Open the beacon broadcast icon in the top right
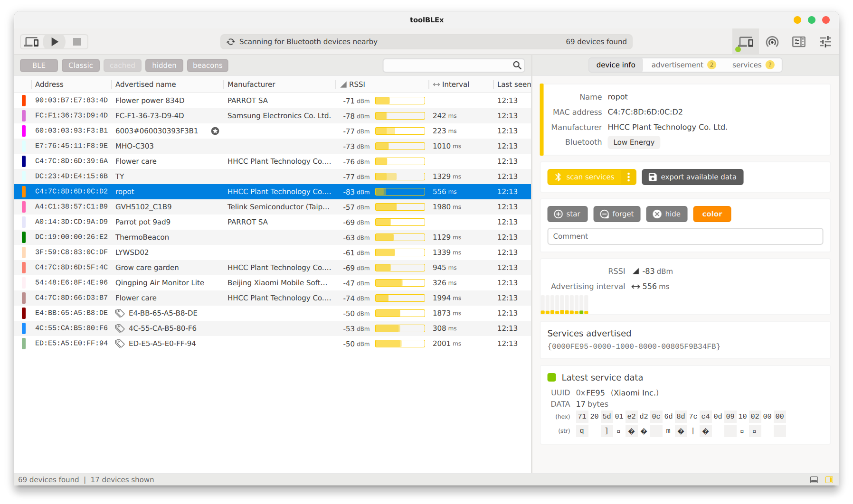The width and height of the screenshot is (853, 504). point(772,42)
